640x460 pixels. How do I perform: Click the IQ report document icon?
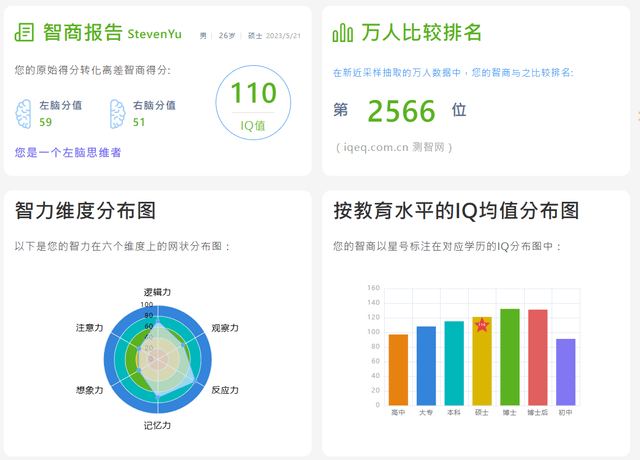(24, 32)
